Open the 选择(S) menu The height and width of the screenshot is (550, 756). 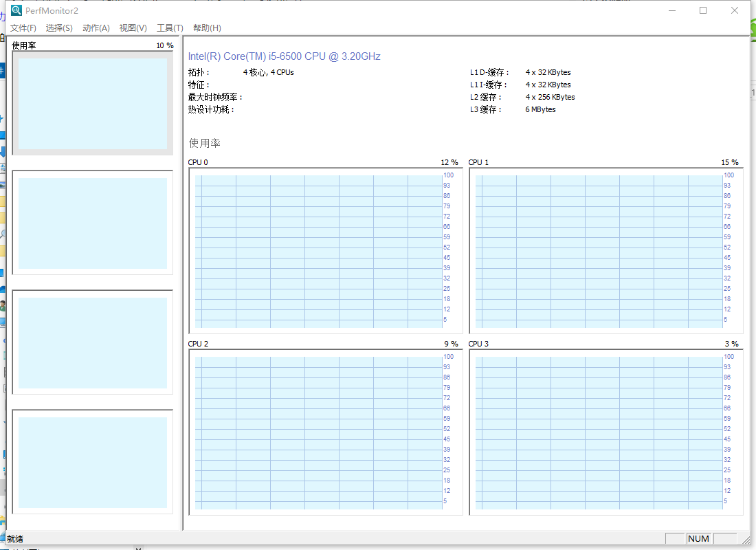[x=59, y=28]
